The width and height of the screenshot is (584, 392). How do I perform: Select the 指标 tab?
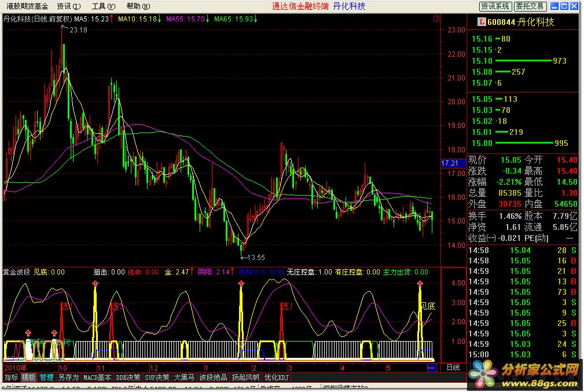click(x=11, y=378)
